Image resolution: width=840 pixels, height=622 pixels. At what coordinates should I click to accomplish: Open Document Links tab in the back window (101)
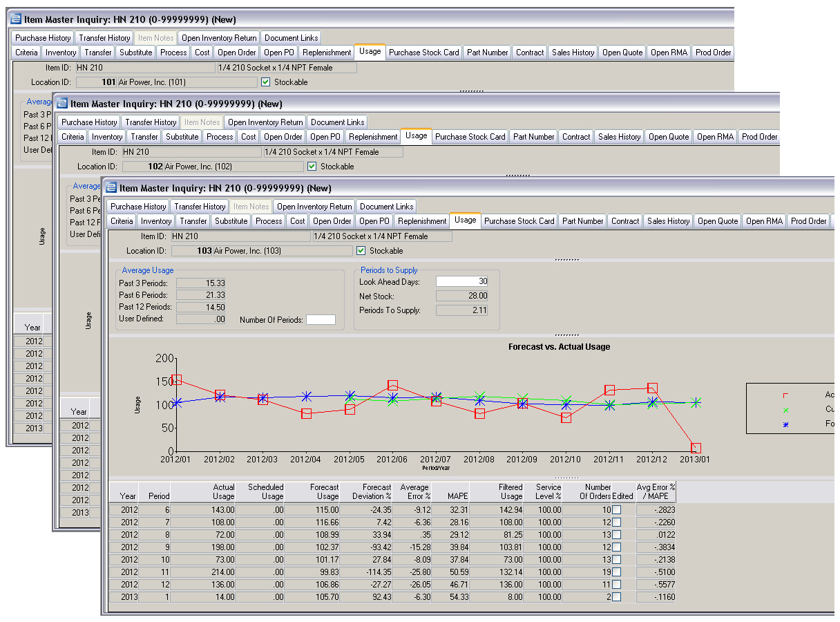coord(292,37)
